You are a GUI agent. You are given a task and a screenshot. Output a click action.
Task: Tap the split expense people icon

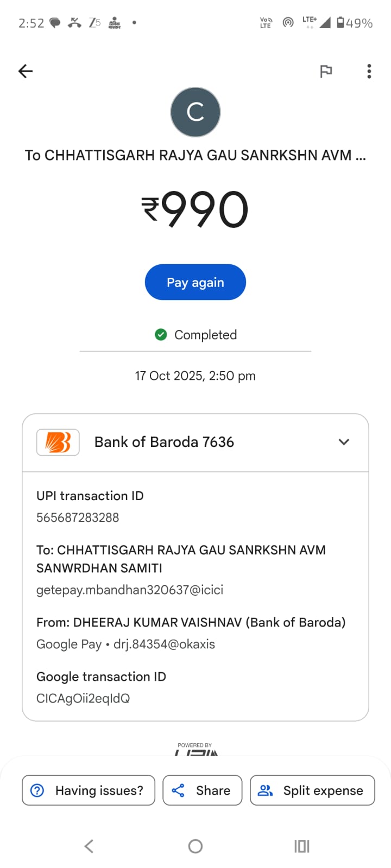[265, 790]
